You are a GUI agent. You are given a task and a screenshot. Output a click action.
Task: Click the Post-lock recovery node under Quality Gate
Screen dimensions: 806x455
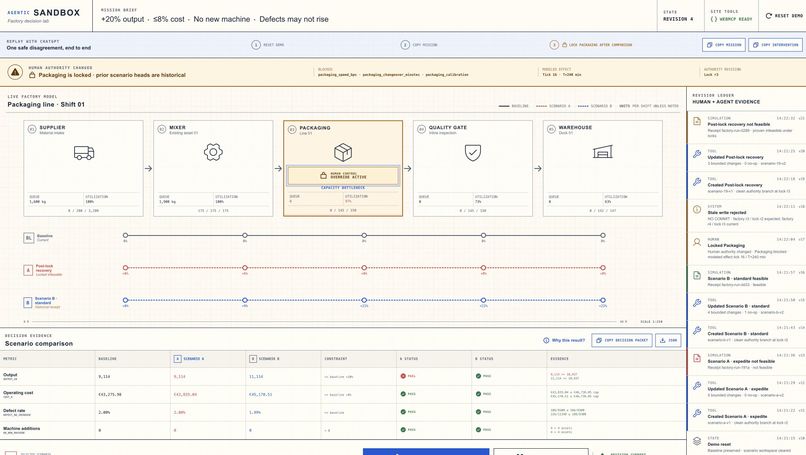click(x=483, y=268)
